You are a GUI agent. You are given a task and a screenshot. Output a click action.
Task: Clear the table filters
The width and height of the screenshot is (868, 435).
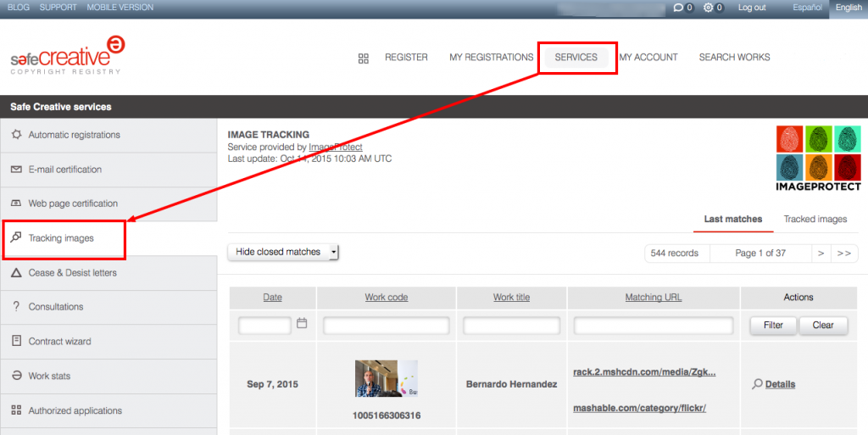(x=823, y=325)
